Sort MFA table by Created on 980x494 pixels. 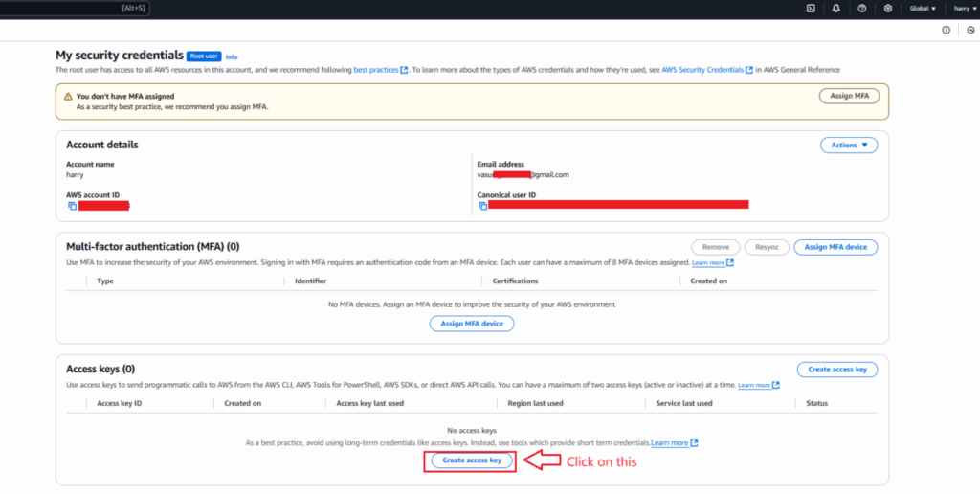pyautogui.click(x=709, y=281)
